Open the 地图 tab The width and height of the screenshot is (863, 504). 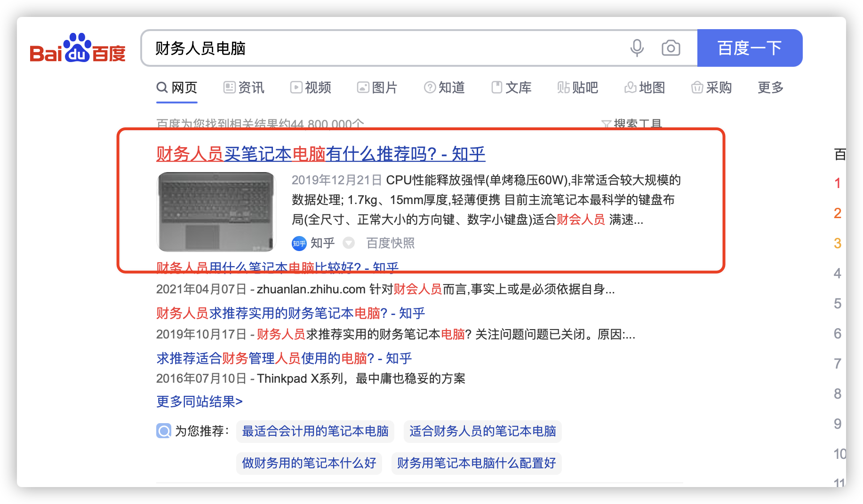[x=645, y=87]
